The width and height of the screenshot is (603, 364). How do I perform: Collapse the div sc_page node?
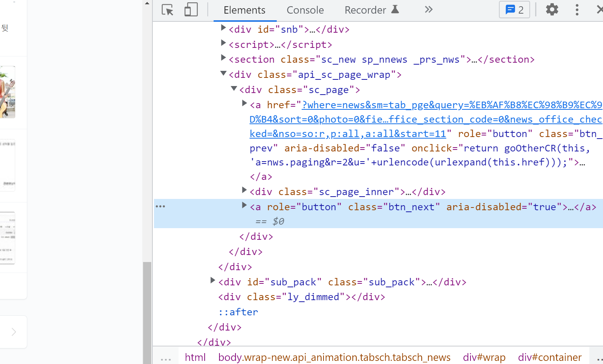pyautogui.click(x=234, y=88)
